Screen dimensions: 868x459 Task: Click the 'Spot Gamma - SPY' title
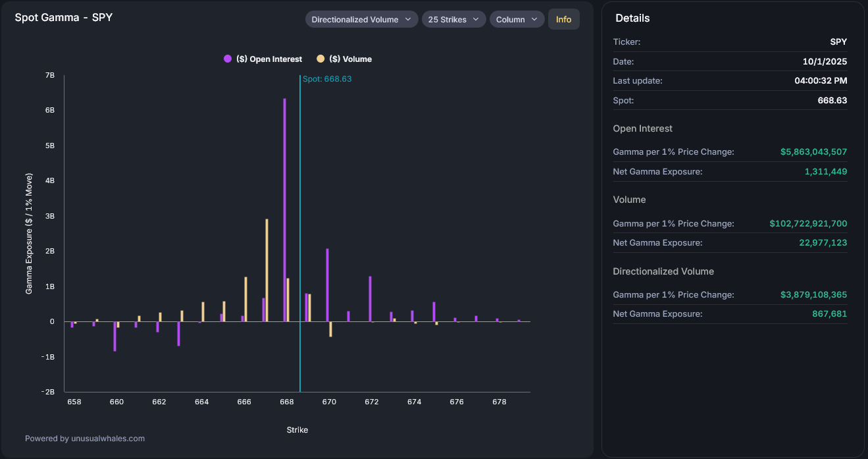pos(64,18)
